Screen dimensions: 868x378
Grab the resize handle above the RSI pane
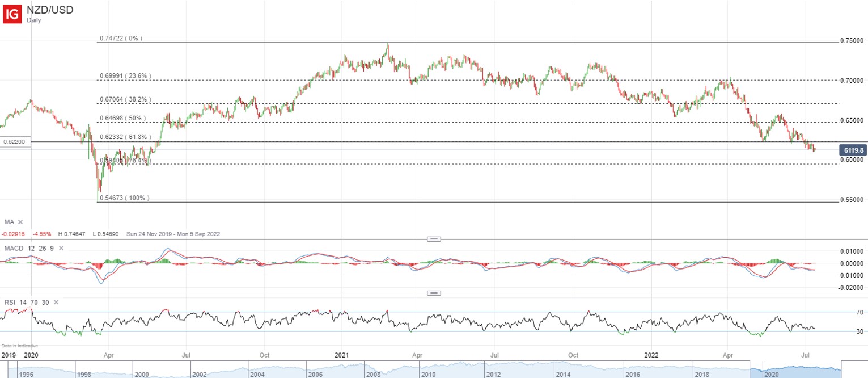click(434, 293)
